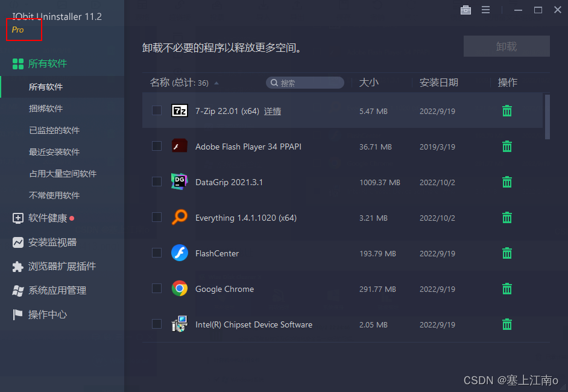Check the Intel(R) Chipset Device Software checkbox

[157, 324]
